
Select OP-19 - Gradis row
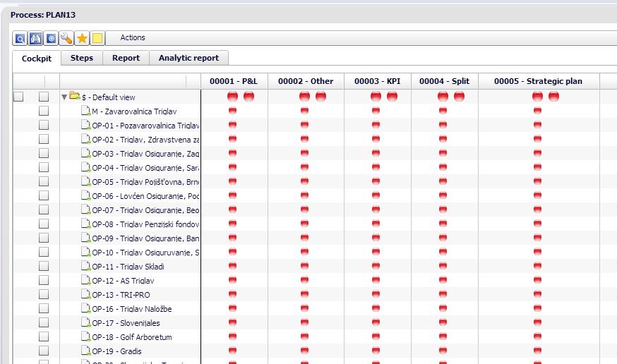coord(116,351)
